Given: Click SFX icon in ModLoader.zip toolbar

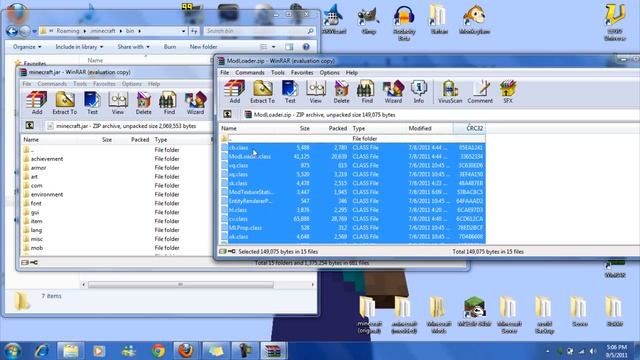Looking at the screenshot, I should (508, 91).
